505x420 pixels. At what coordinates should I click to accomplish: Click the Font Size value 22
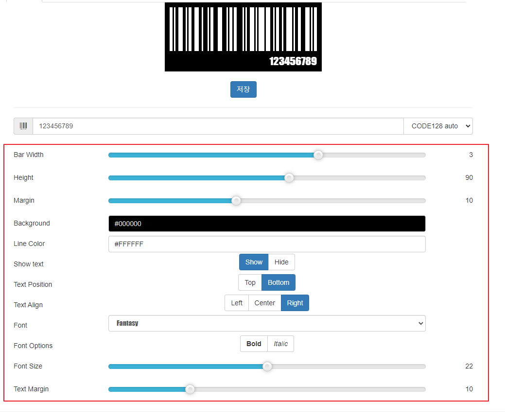pyautogui.click(x=469, y=366)
